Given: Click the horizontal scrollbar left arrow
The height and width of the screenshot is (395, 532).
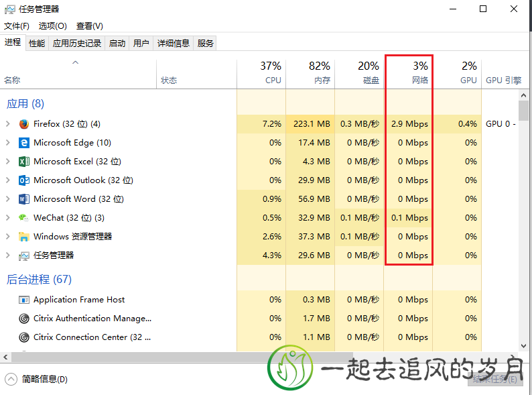Looking at the screenshot, I should click(5, 357).
